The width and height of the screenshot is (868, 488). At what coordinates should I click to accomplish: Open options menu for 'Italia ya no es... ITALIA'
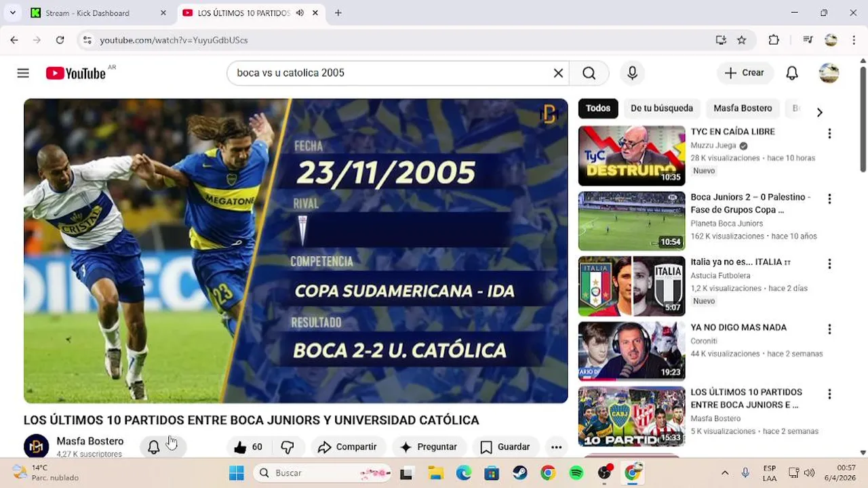[x=829, y=264]
